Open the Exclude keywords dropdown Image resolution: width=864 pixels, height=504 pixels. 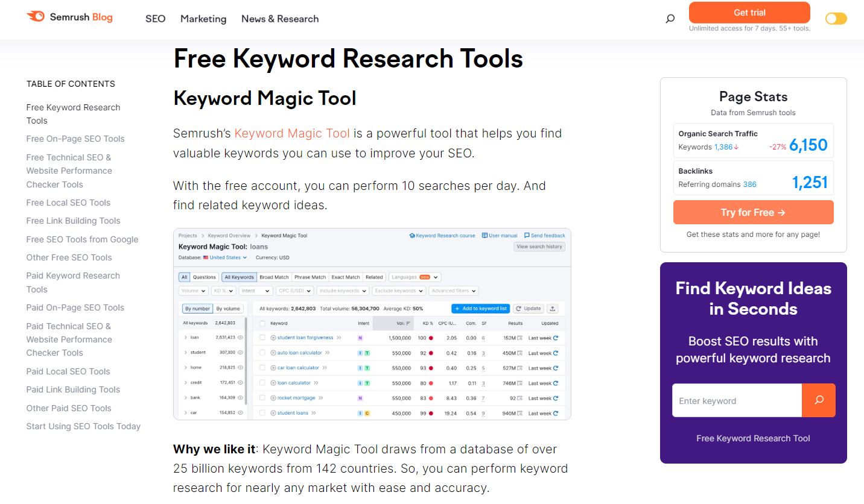tap(399, 291)
